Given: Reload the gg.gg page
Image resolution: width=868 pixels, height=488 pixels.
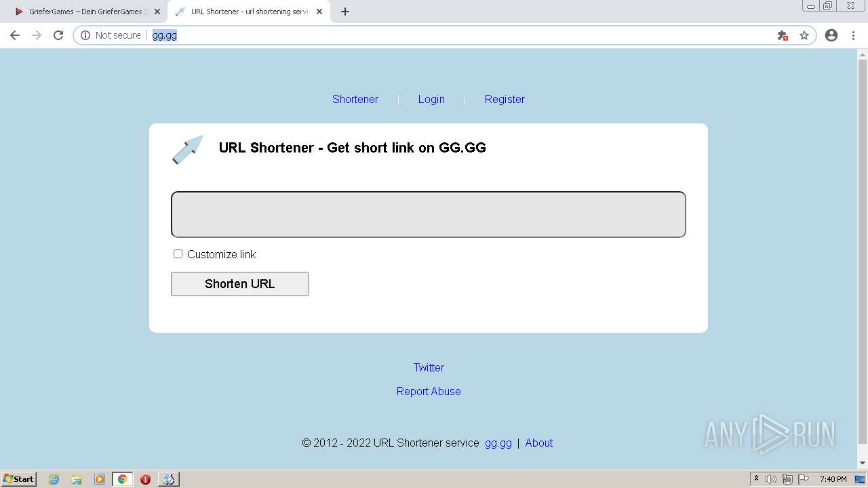Looking at the screenshot, I should pos(58,35).
